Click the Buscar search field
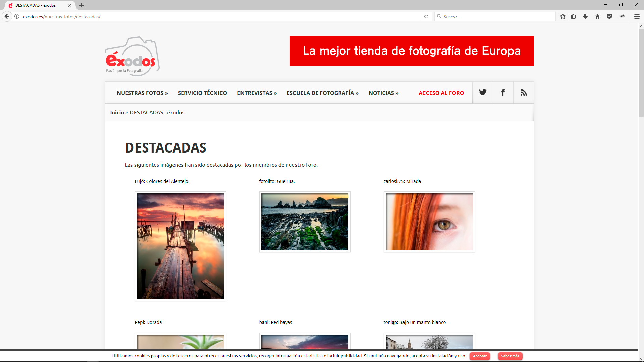Screen dimensions: 644x362 495,16
